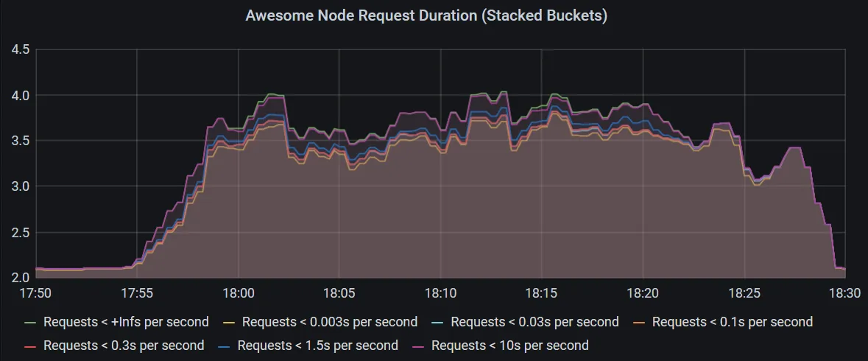Toggle the 'Requests < 0.03s per second' legend series
Screen dimensions: 868x361
[534, 322]
